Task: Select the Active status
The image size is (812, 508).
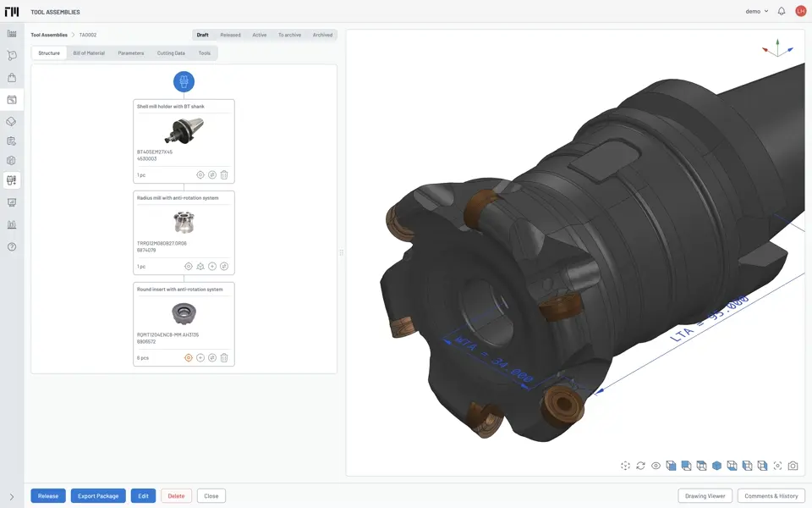Action: click(x=260, y=35)
